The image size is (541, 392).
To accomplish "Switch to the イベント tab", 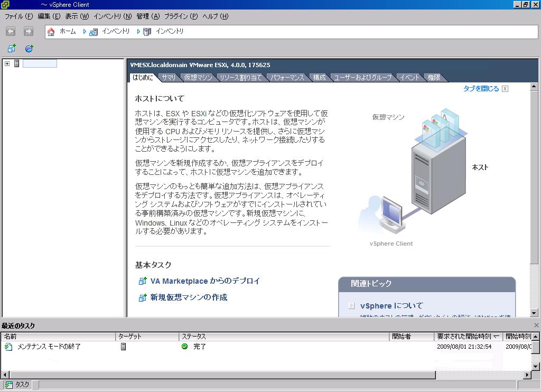I will point(409,78).
